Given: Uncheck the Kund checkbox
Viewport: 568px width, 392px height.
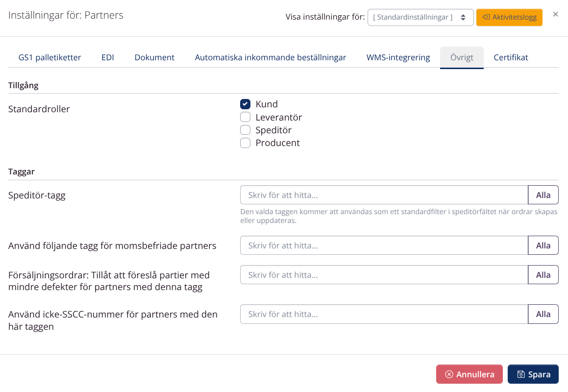Looking at the screenshot, I should point(245,104).
